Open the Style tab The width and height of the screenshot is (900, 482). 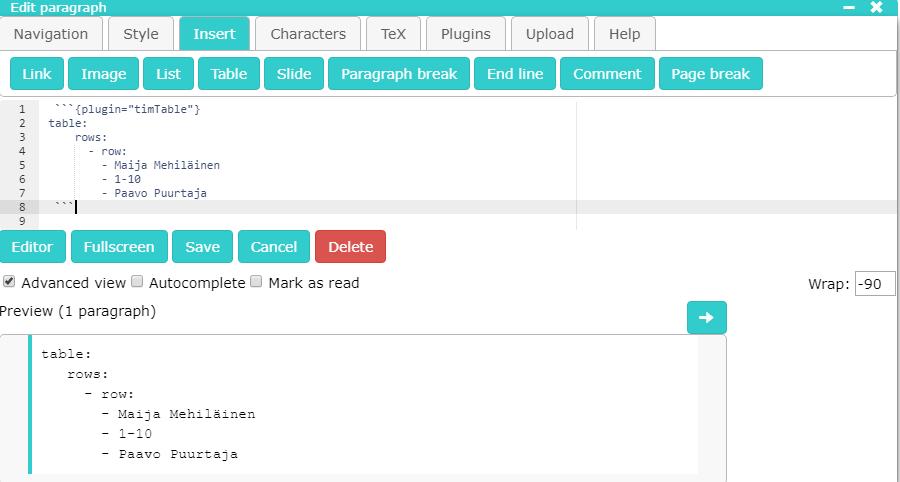tap(141, 34)
